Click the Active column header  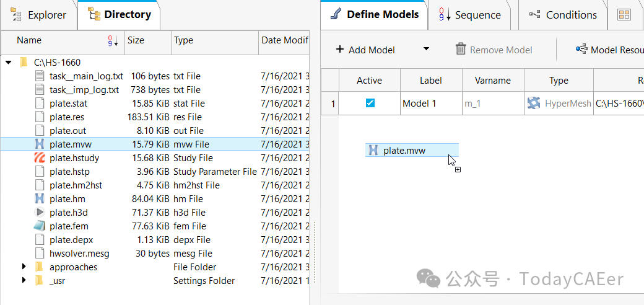point(369,80)
